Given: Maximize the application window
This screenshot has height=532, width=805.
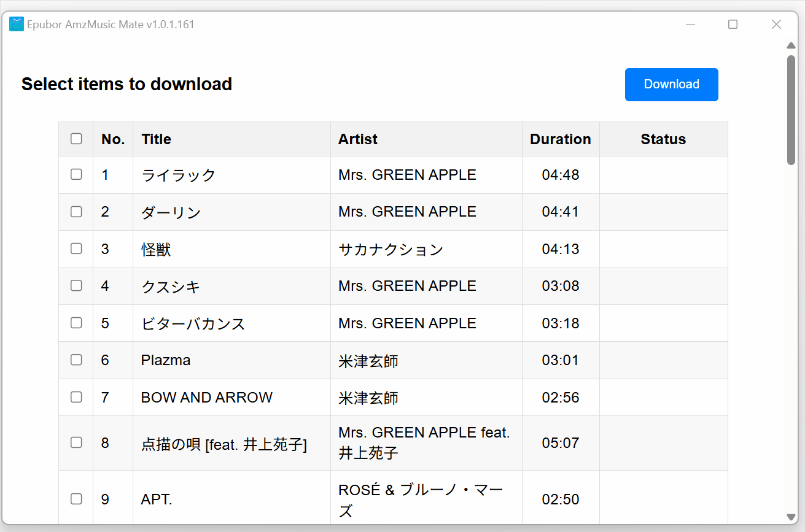Looking at the screenshot, I should pos(733,25).
